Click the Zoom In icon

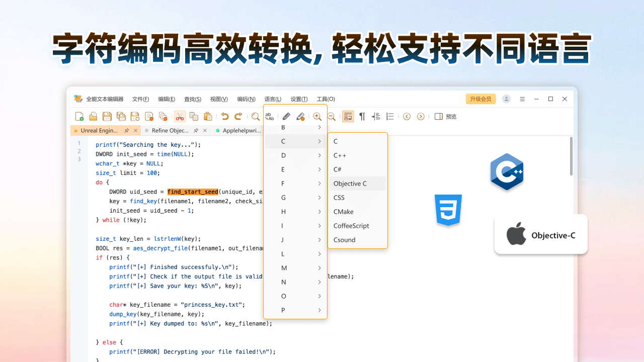[x=317, y=117]
